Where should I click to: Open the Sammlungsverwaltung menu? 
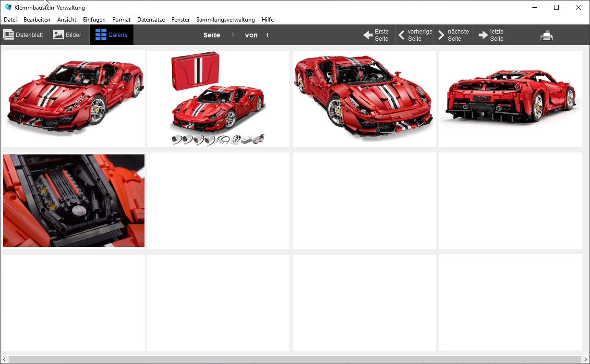click(225, 20)
